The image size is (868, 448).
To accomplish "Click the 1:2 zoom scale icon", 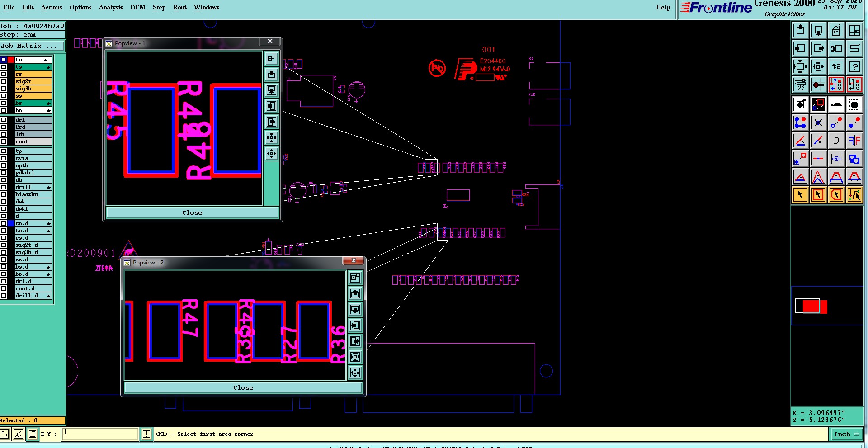I will coord(836,67).
